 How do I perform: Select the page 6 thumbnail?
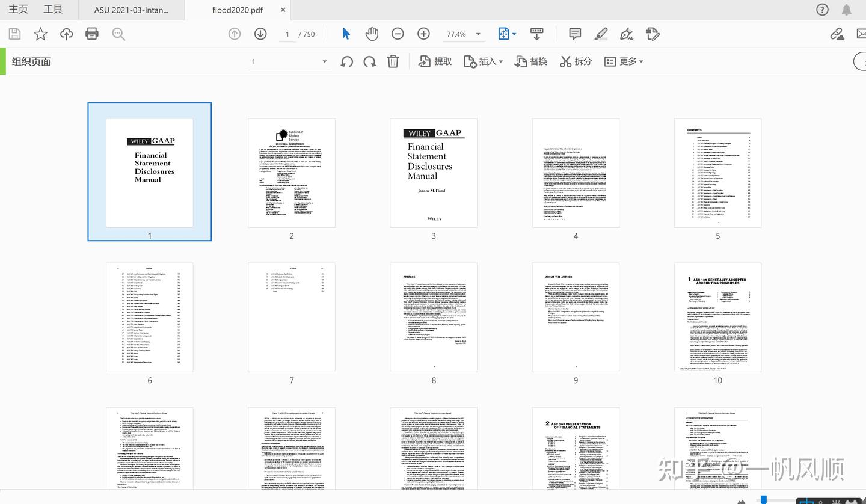point(150,317)
